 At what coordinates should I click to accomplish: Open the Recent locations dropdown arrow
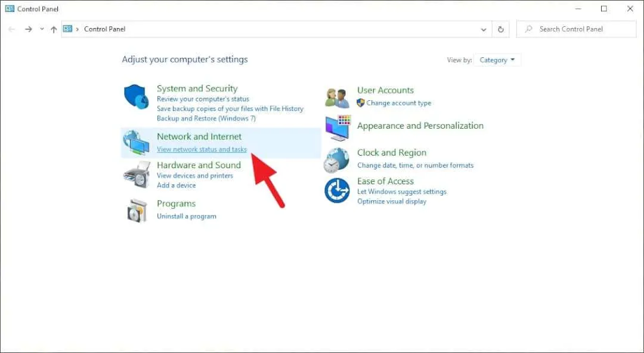click(42, 29)
